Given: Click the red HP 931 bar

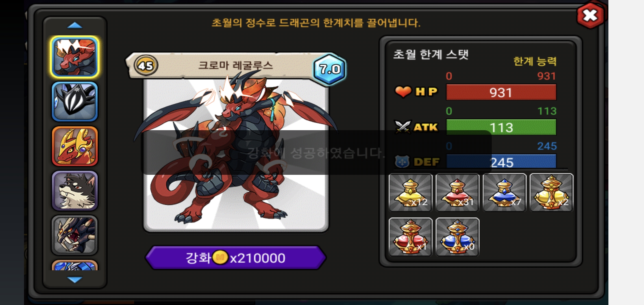Looking at the screenshot, I should pos(501,92).
